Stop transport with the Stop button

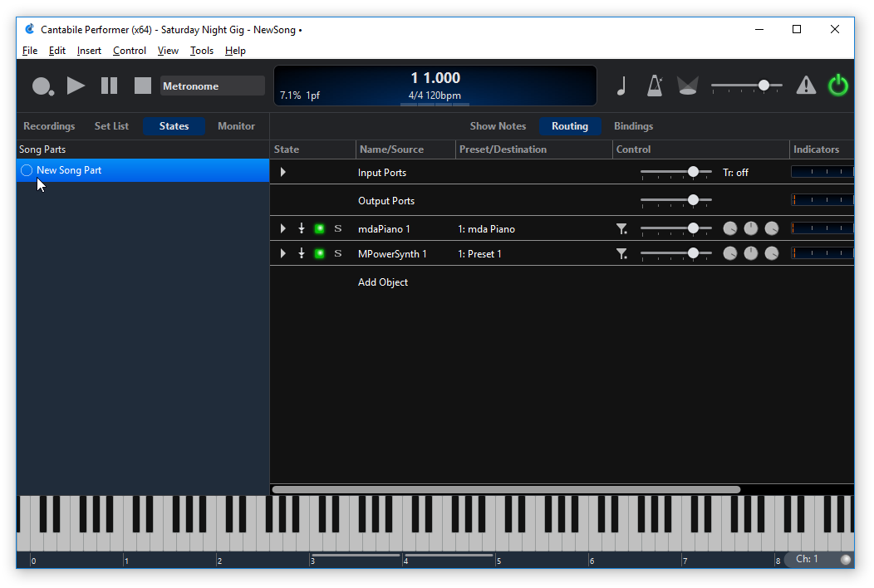143,86
